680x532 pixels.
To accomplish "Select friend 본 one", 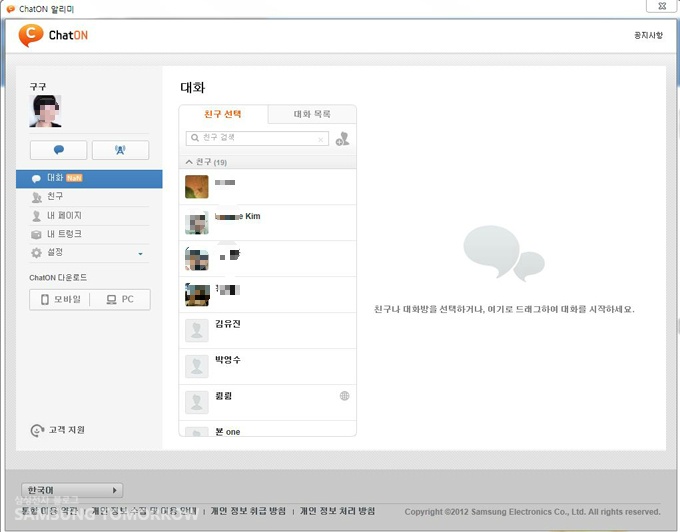I will click(x=268, y=429).
